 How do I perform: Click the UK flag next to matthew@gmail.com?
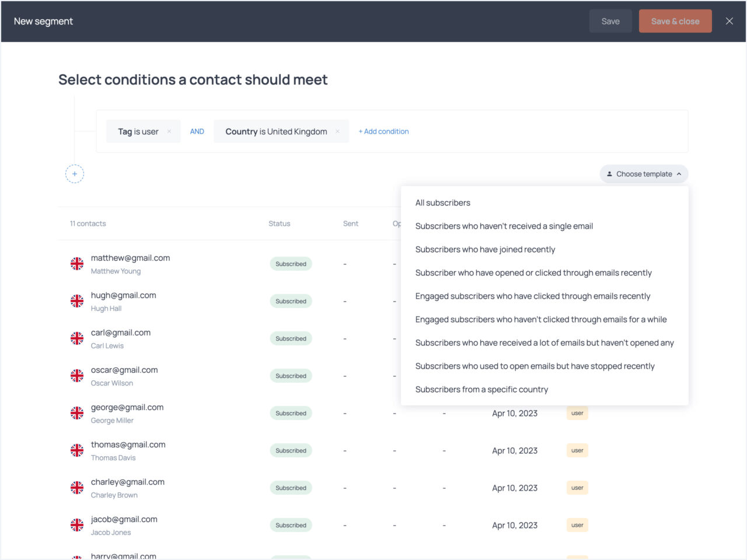pyautogui.click(x=76, y=263)
